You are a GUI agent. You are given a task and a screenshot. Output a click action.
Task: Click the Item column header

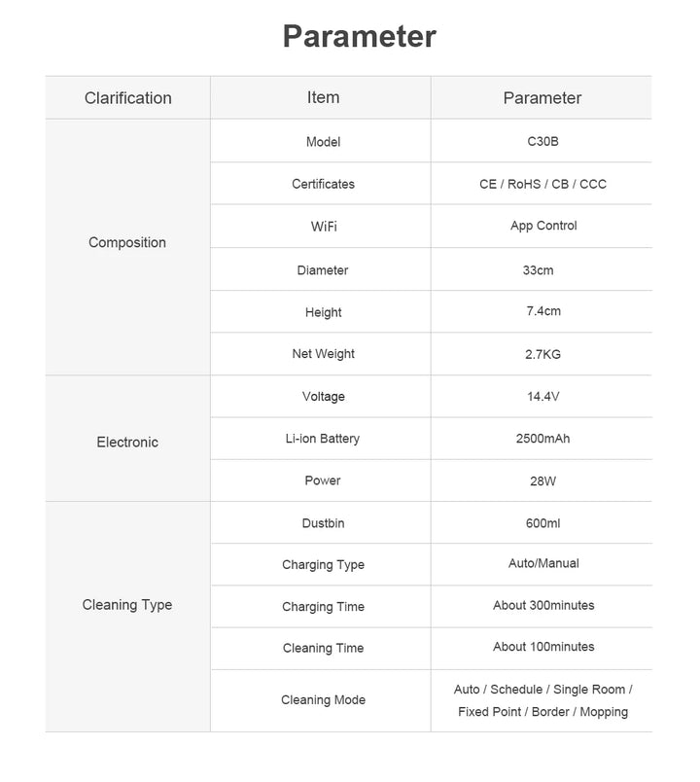coord(323,97)
